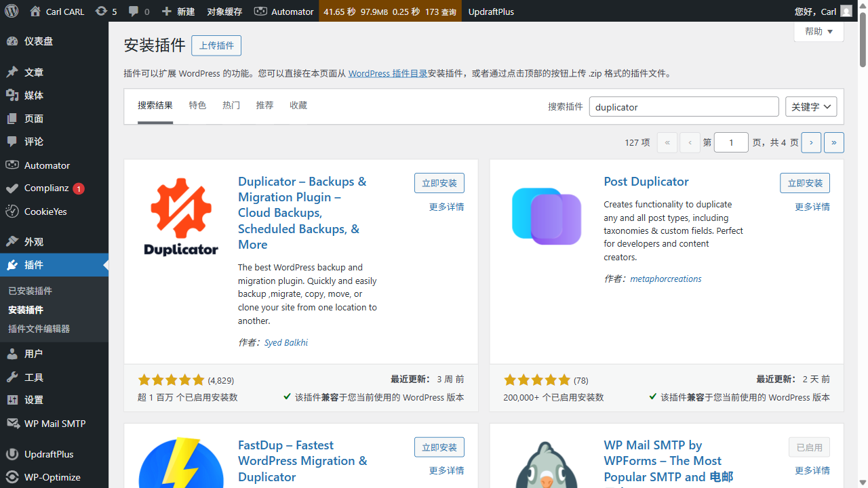The image size is (868, 488).
Task: Click the Complianz shield icon in sidebar
Action: pos(13,188)
